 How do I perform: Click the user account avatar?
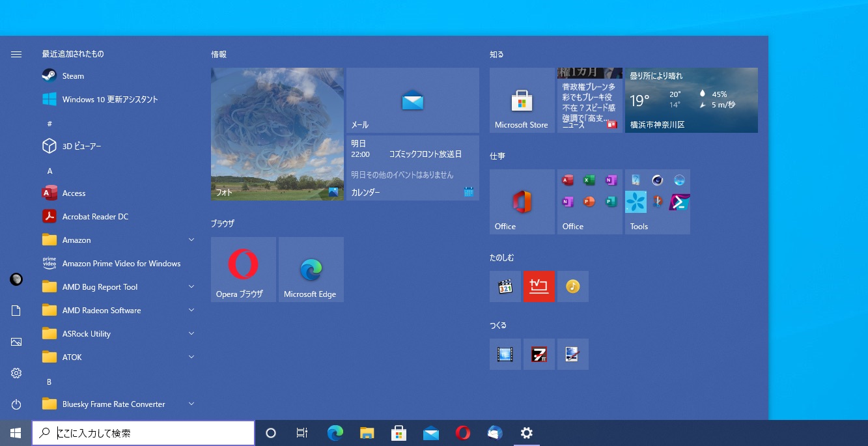tap(16, 279)
